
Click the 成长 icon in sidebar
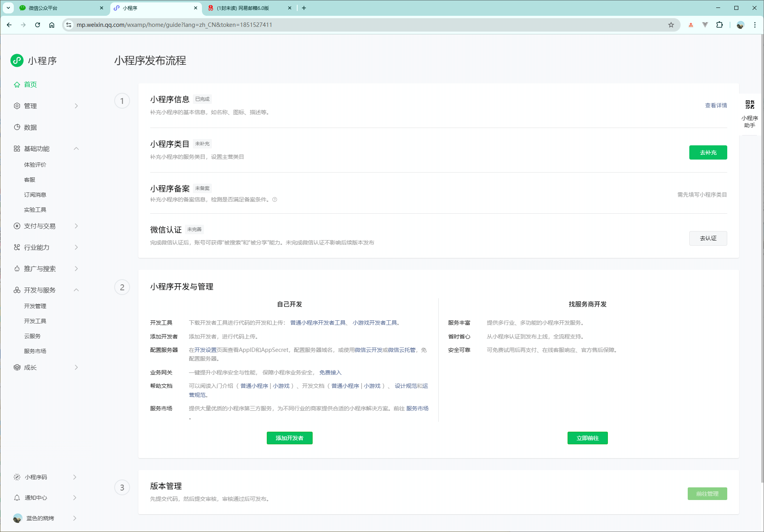[x=17, y=367]
